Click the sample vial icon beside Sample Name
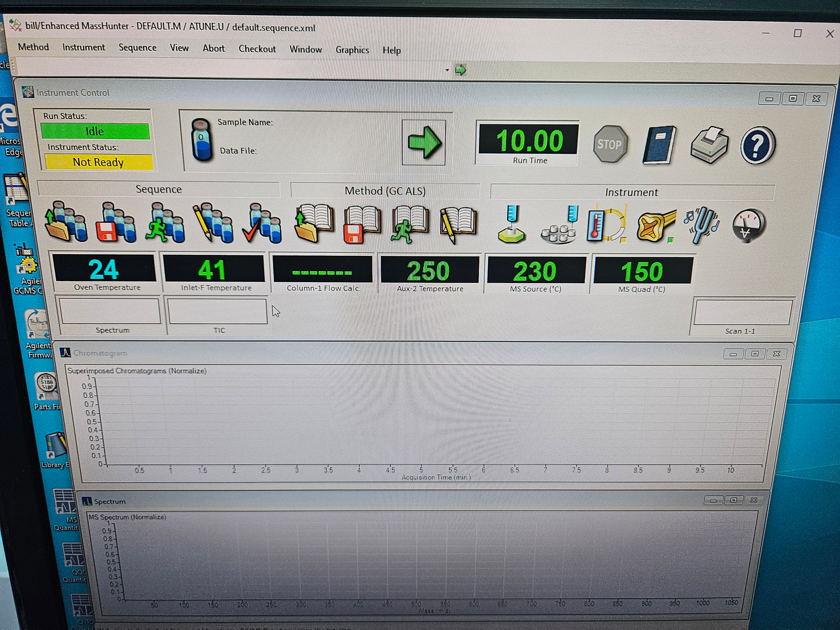The width and height of the screenshot is (840, 630). tap(202, 140)
